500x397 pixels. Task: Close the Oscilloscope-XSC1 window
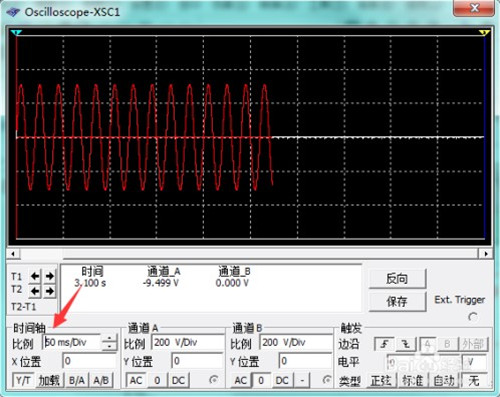click(474, 8)
